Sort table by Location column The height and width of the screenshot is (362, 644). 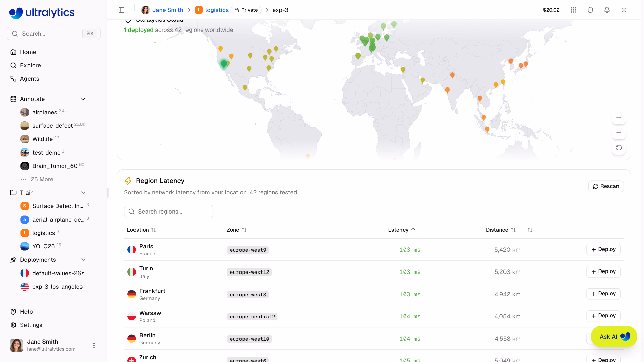click(x=142, y=230)
